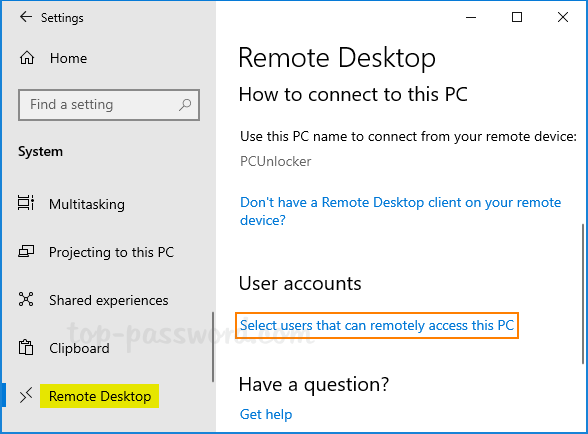Click the right pane vertical scrollbar
The width and height of the screenshot is (588, 434).
[583, 294]
